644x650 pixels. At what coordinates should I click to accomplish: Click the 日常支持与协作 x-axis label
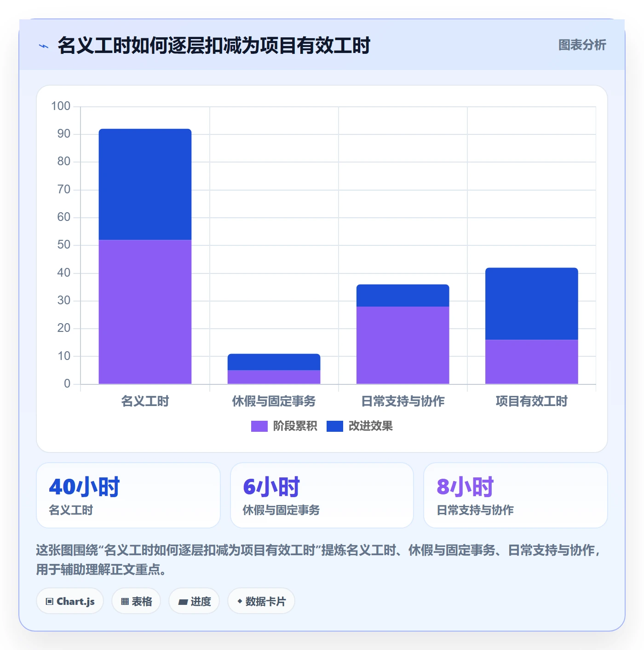(x=402, y=401)
